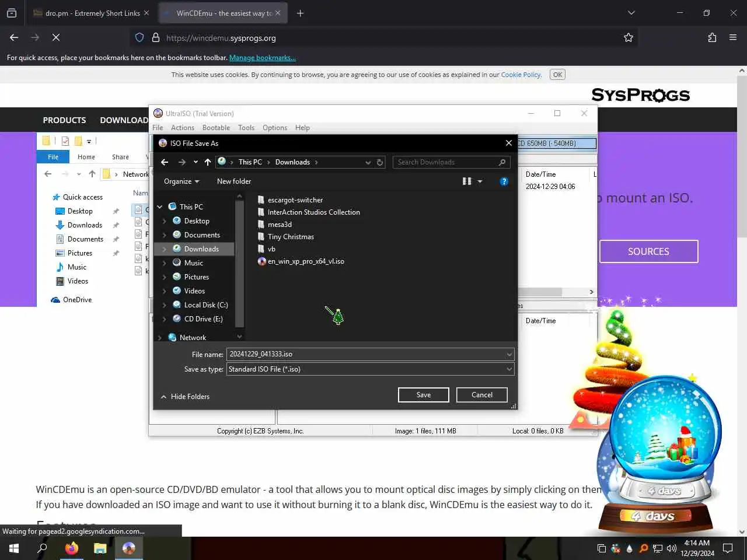Open File tab in File Explorer
Screen dimensions: 747x560
(x=53, y=157)
